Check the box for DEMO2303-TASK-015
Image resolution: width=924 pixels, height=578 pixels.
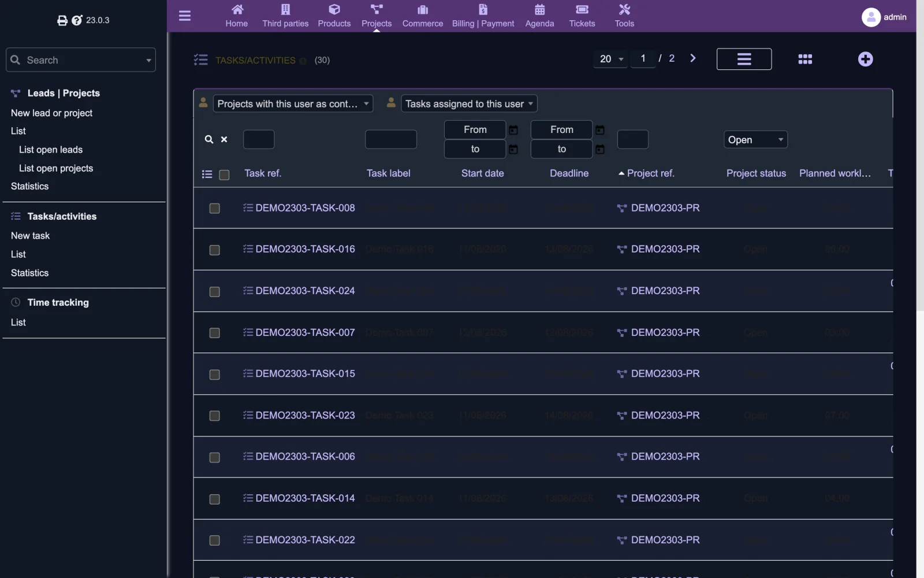(x=214, y=375)
